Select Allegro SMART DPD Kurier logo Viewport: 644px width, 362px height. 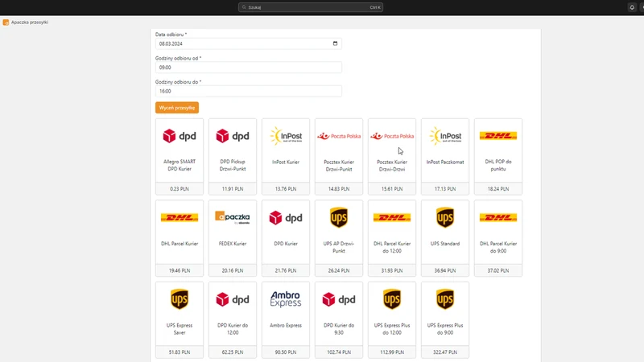click(180, 136)
